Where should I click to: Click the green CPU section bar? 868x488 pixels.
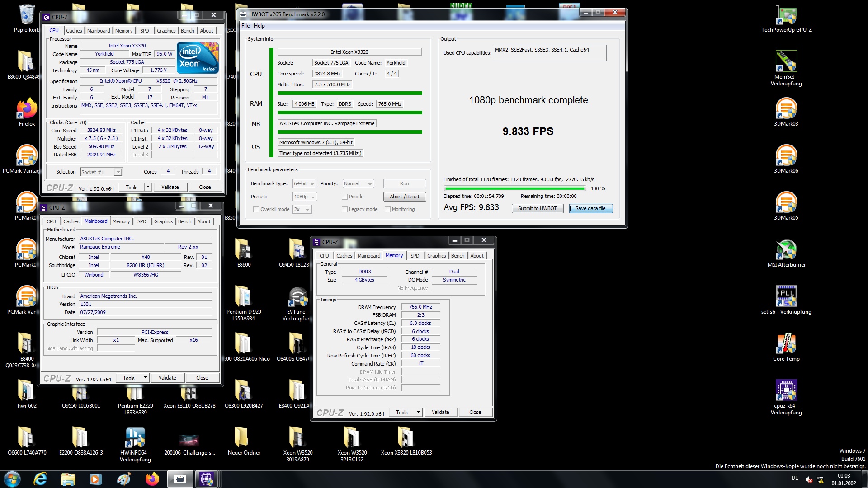(x=350, y=94)
